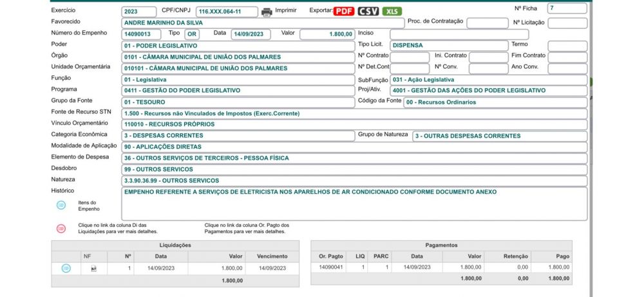Click the Grupo de Natureza field
This screenshot has height=297, width=644.
[500, 136]
